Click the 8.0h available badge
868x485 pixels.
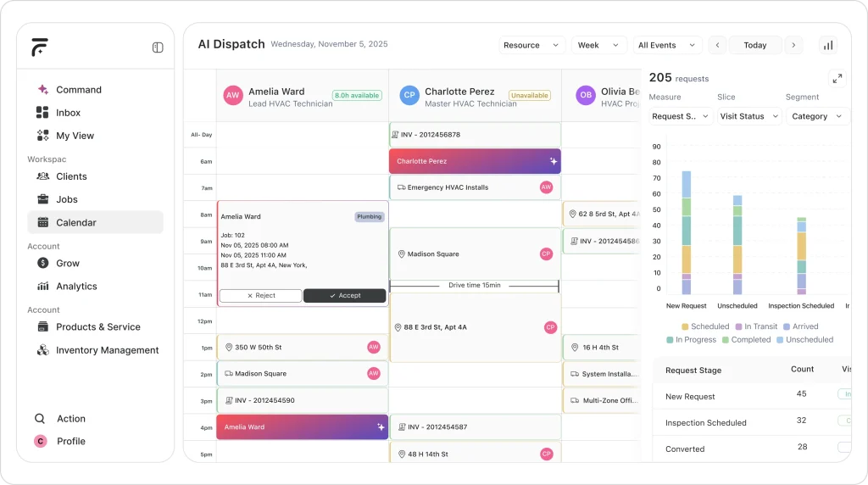point(357,95)
